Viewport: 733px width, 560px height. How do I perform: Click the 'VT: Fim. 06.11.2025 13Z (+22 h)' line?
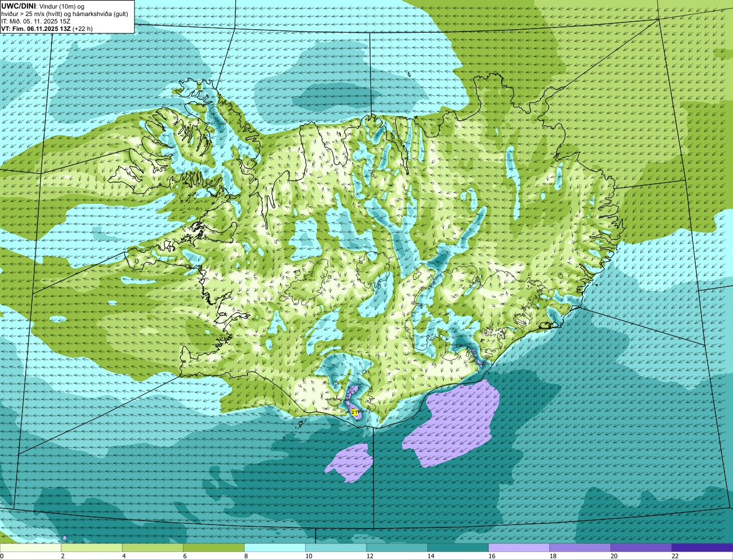click(x=47, y=28)
